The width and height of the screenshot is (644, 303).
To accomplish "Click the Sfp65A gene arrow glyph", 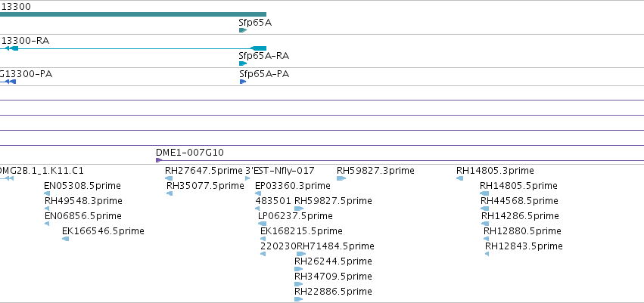I will (x=243, y=30).
